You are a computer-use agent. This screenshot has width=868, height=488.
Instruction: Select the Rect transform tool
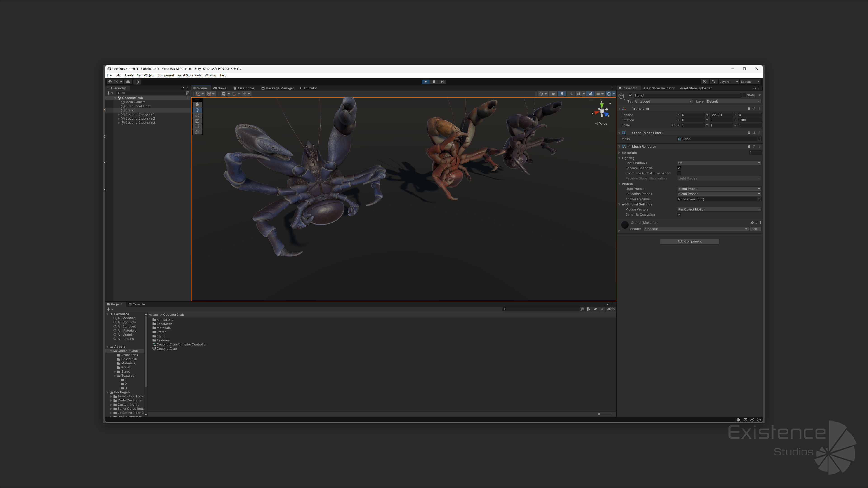197,127
